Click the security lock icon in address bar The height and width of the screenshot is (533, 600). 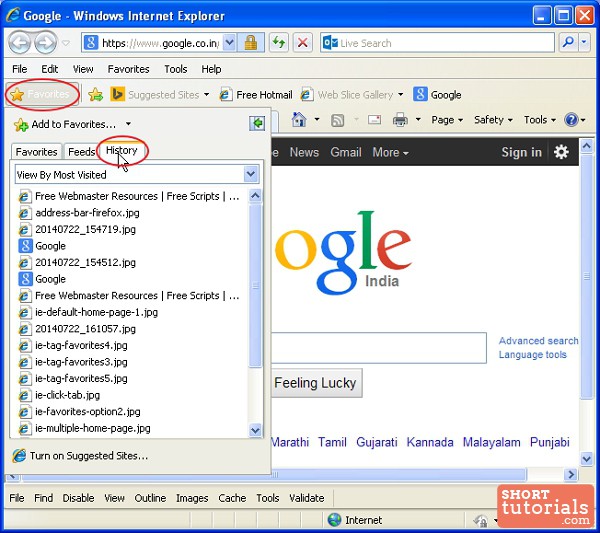pos(251,43)
